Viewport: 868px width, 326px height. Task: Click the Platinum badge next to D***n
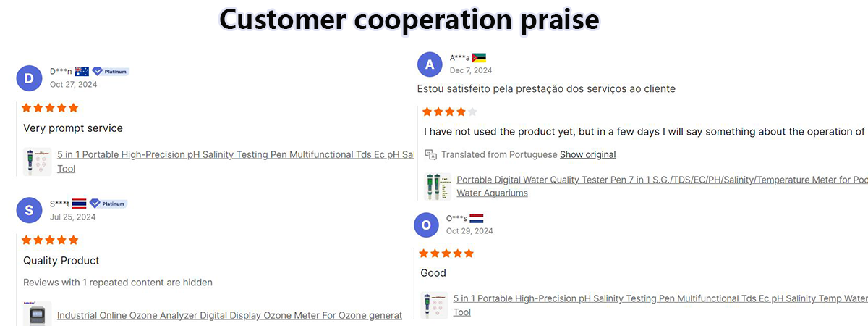[x=111, y=71]
